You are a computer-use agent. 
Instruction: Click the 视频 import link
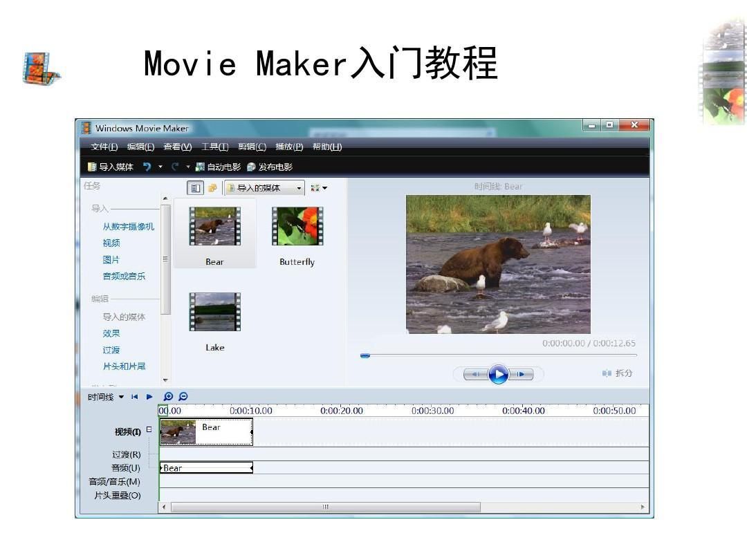click(111, 243)
